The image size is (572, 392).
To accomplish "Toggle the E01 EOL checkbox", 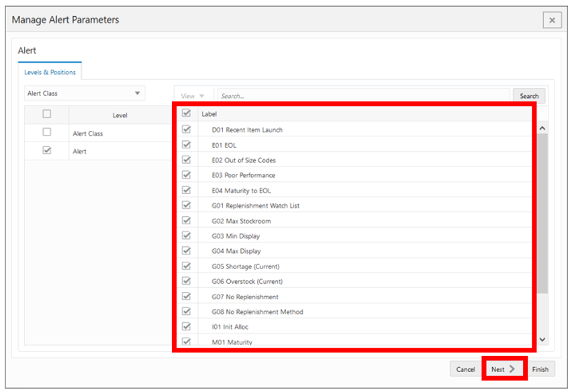I will point(187,145).
